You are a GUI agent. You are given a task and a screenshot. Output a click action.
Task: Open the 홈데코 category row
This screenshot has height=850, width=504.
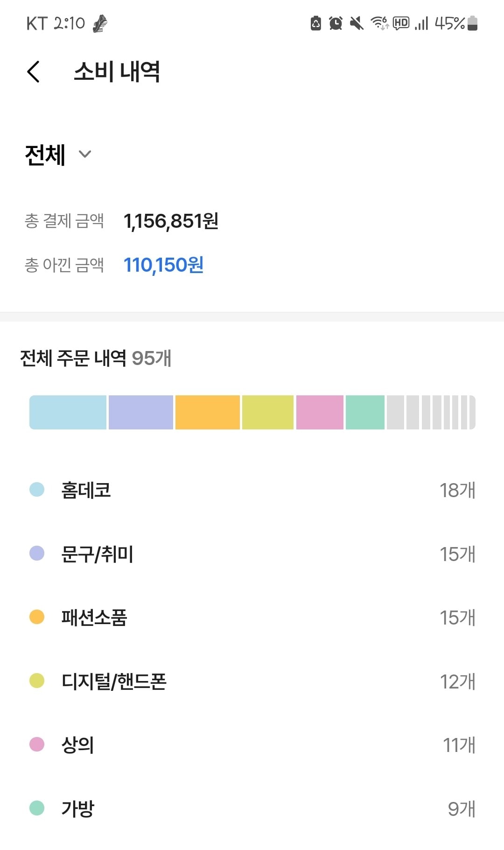(252, 490)
